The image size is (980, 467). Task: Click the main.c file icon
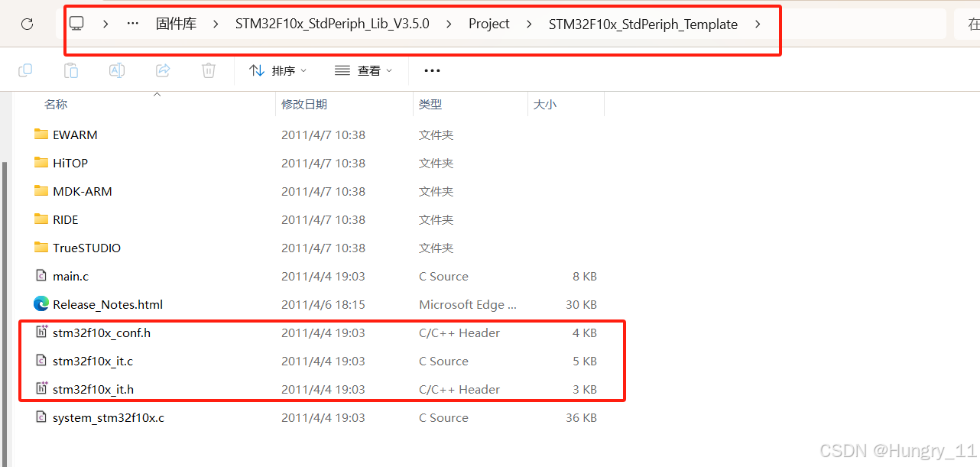41,276
